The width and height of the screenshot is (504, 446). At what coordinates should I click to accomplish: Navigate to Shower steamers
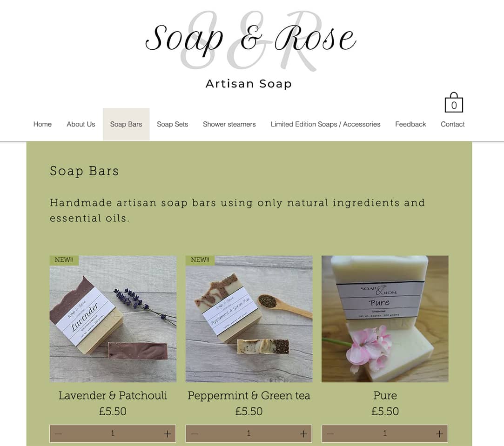[x=229, y=124]
